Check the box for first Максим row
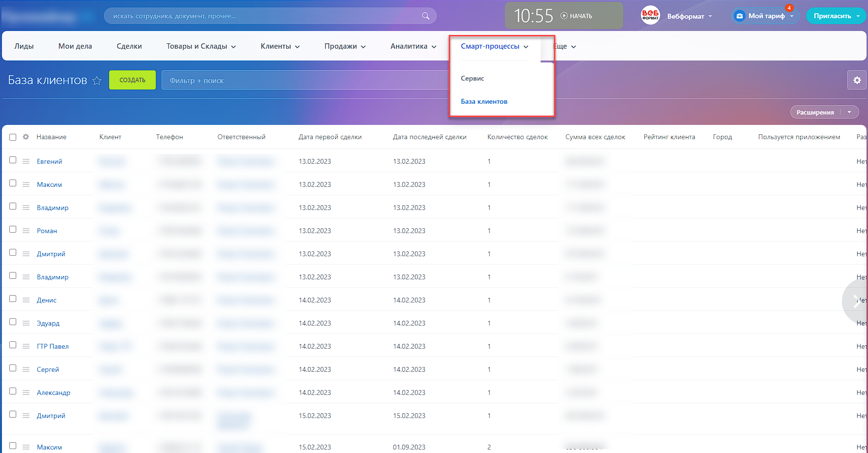This screenshot has height=453, width=868. click(13, 183)
